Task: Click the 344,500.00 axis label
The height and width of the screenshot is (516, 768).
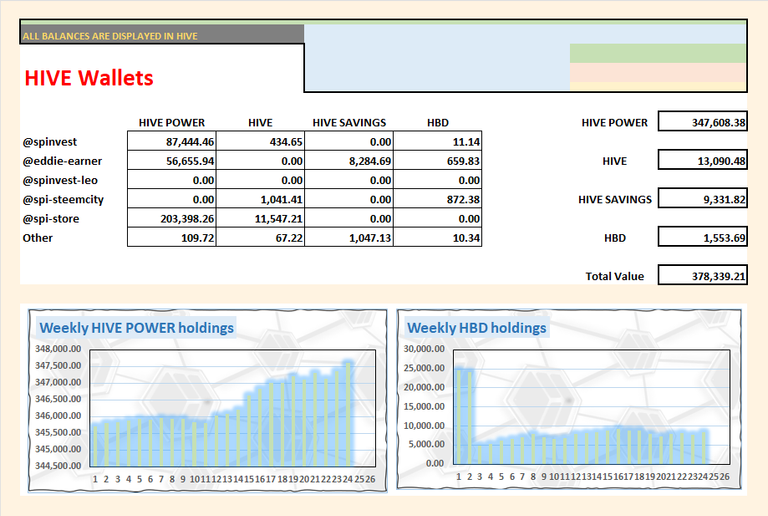Action: click(58, 466)
